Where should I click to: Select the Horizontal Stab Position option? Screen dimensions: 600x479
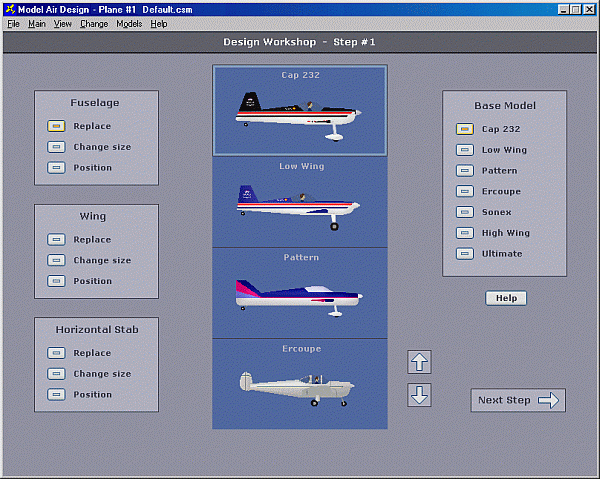(56, 394)
